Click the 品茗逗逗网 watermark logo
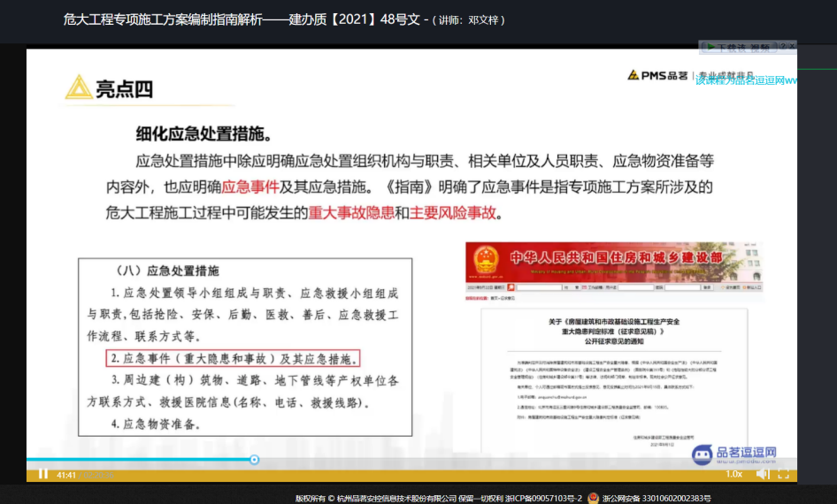The height and width of the screenshot is (504, 837). click(x=734, y=454)
